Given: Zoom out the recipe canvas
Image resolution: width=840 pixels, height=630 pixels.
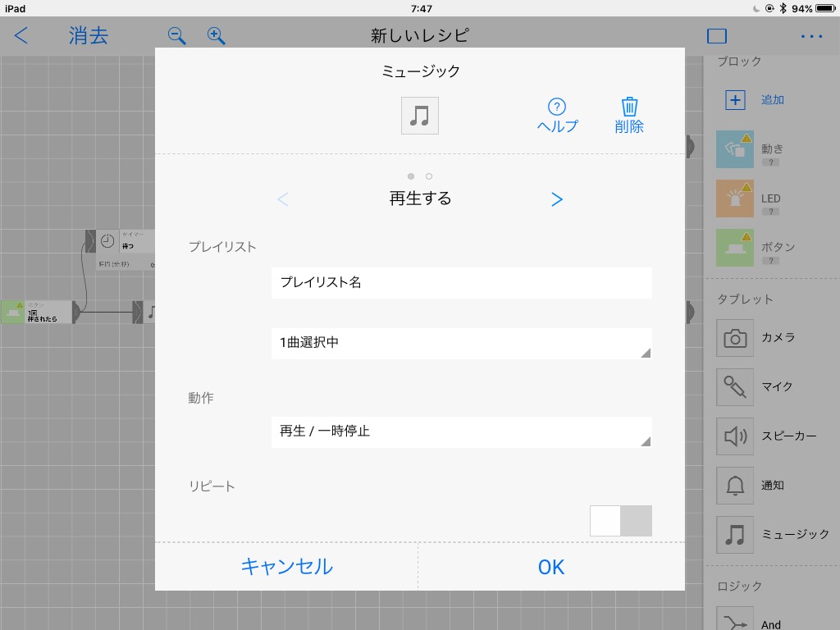Looking at the screenshot, I should (x=177, y=36).
